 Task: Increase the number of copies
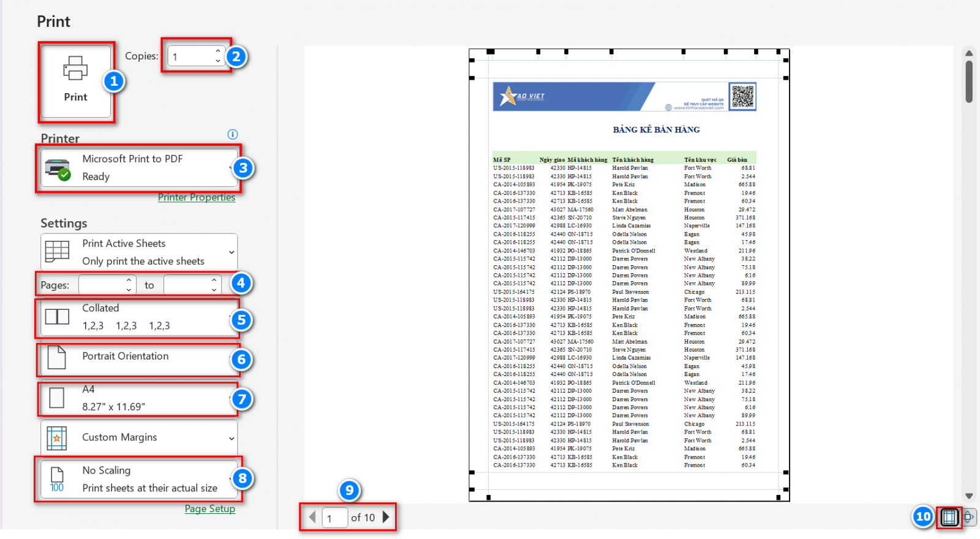click(218, 51)
